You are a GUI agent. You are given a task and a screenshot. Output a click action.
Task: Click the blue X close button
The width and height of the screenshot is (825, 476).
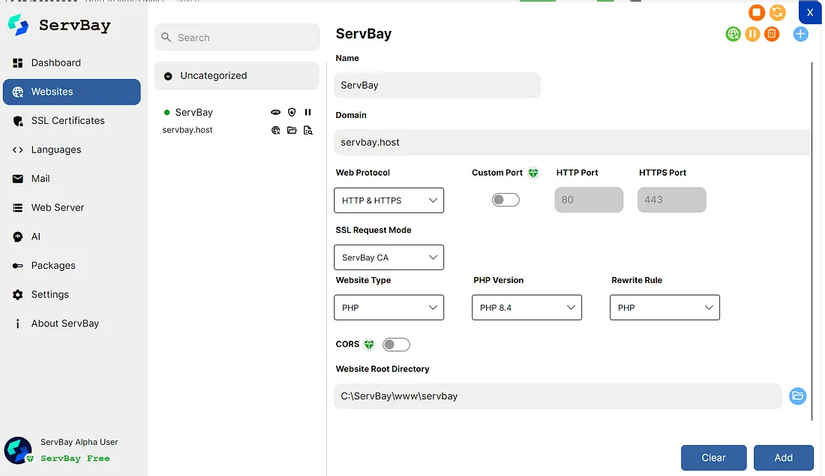pos(810,13)
